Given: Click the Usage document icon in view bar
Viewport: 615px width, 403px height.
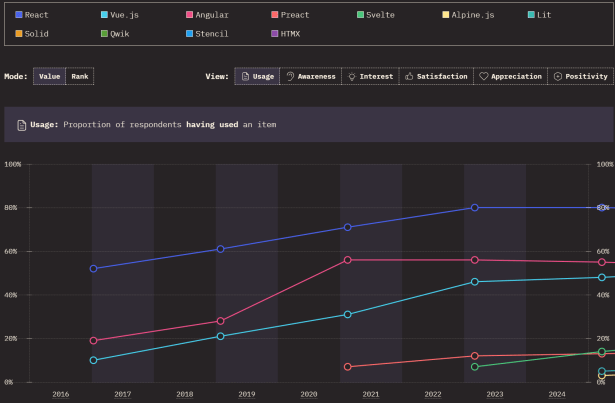Looking at the screenshot, I should (244, 77).
